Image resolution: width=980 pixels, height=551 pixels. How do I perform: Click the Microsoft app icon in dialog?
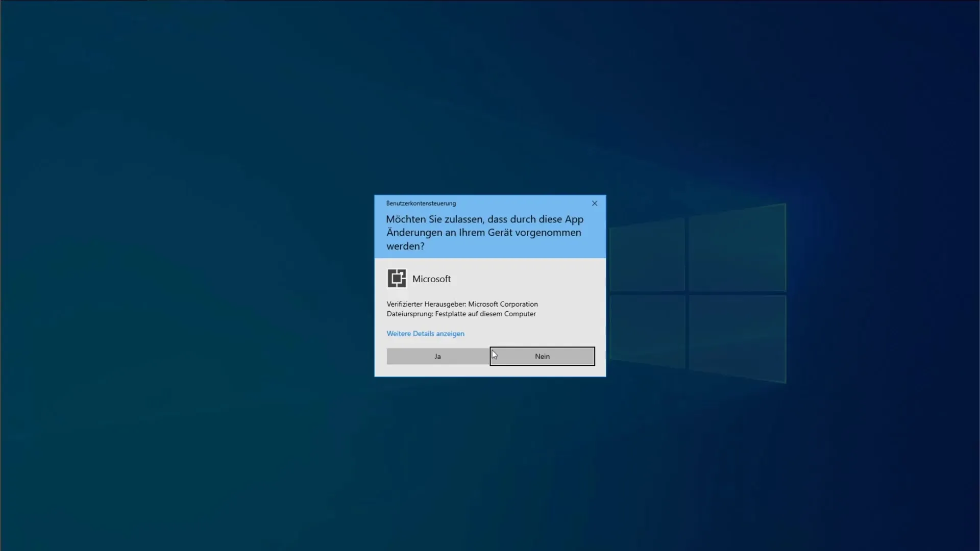pos(397,279)
